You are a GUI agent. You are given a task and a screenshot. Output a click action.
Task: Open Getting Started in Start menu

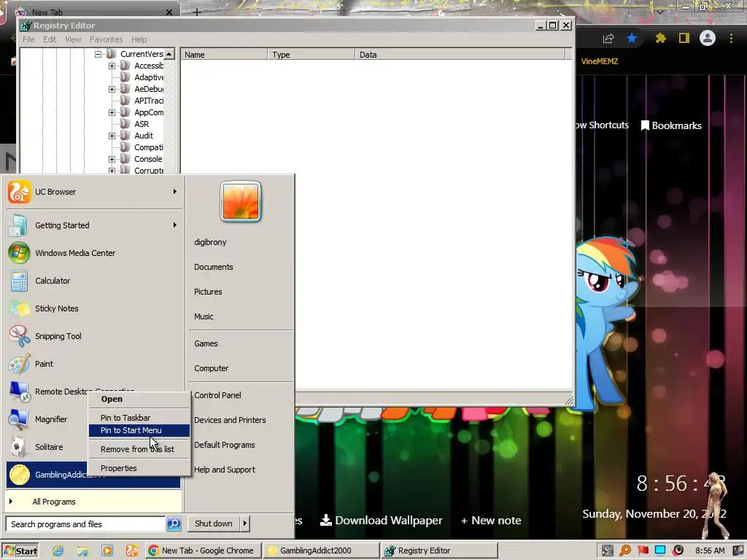pos(93,225)
